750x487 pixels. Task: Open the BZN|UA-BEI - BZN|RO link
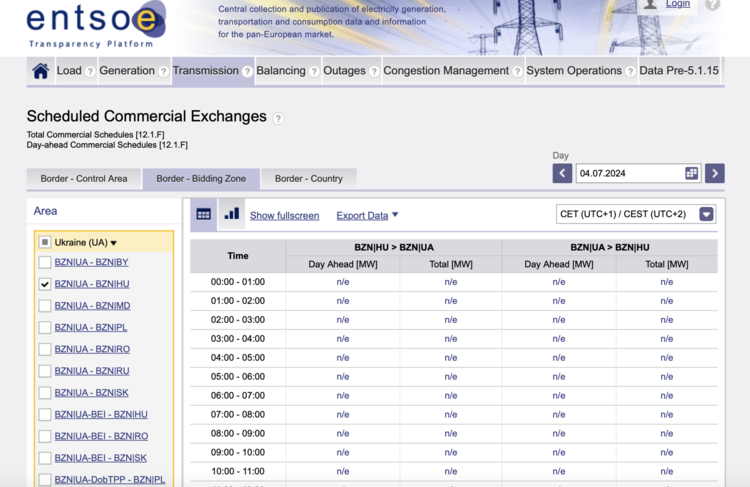101,436
